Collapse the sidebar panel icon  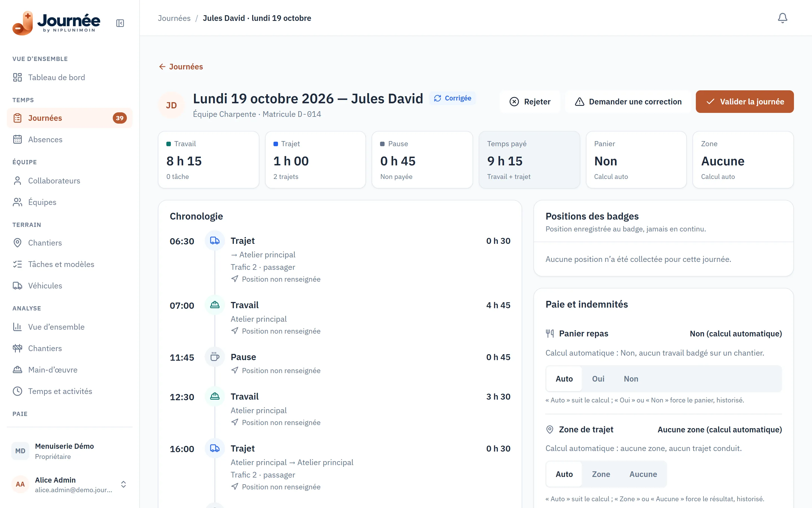pyautogui.click(x=120, y=23)
